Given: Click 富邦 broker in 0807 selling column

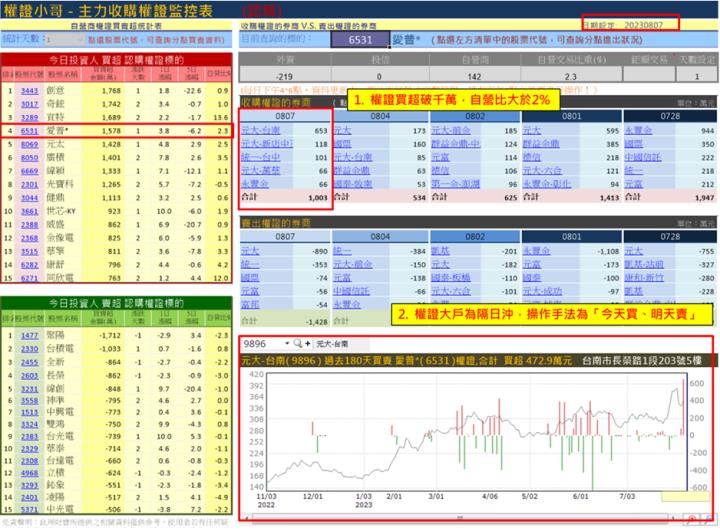Looking at the screenshot, I should coord(250,304).
